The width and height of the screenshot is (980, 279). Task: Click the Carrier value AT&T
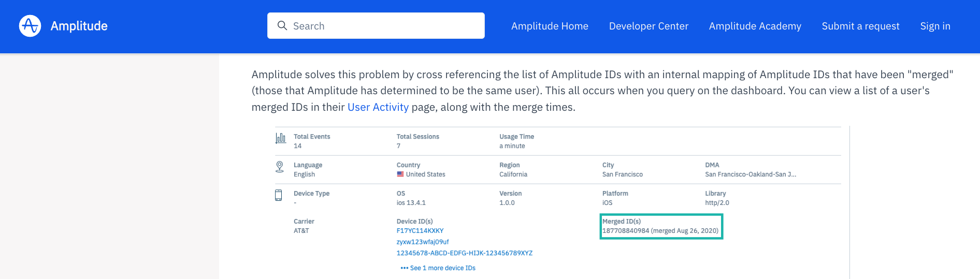(x=301, y=231)
